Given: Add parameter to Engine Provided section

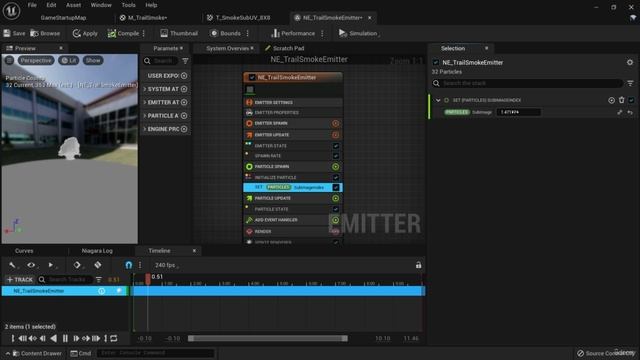Looking at the screenshot, I should pyautogui.click(x=184, y=129).
